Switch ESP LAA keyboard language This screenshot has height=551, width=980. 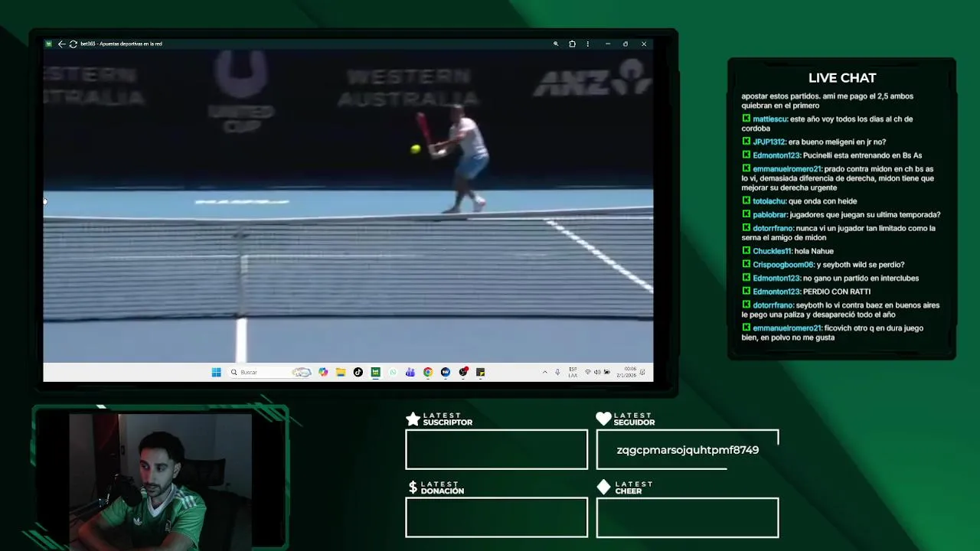coord(573,372)
